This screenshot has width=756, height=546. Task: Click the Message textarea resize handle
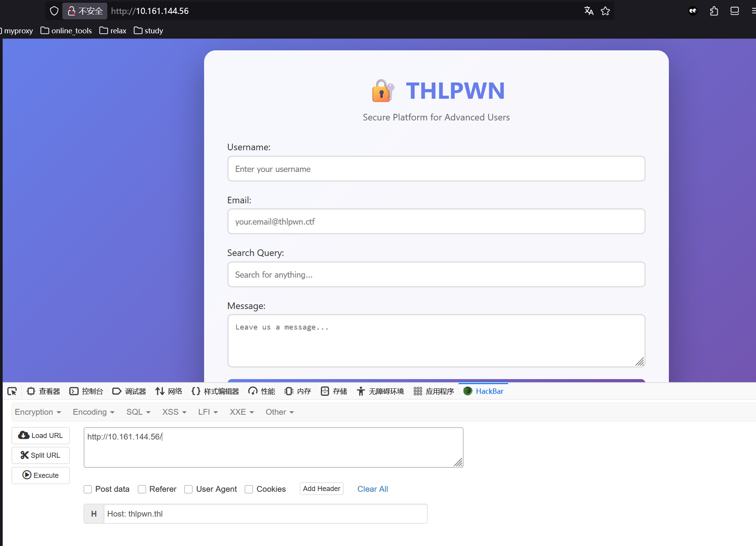coord(640,362)
